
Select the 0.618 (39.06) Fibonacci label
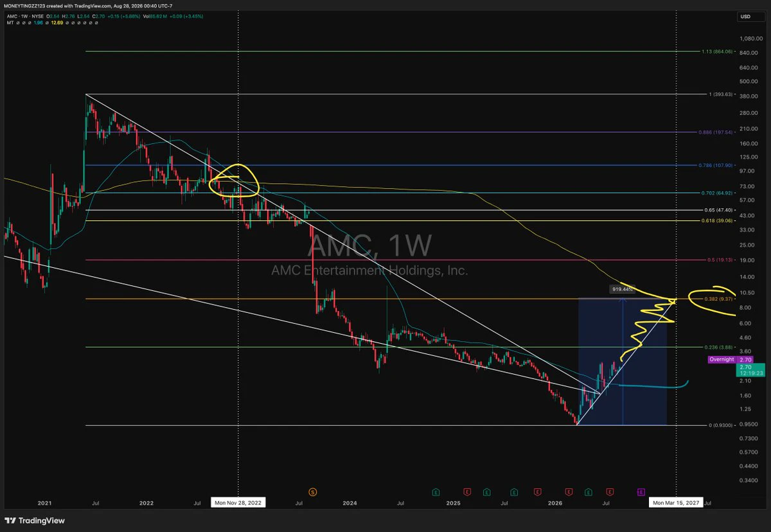tap(718, 220)
